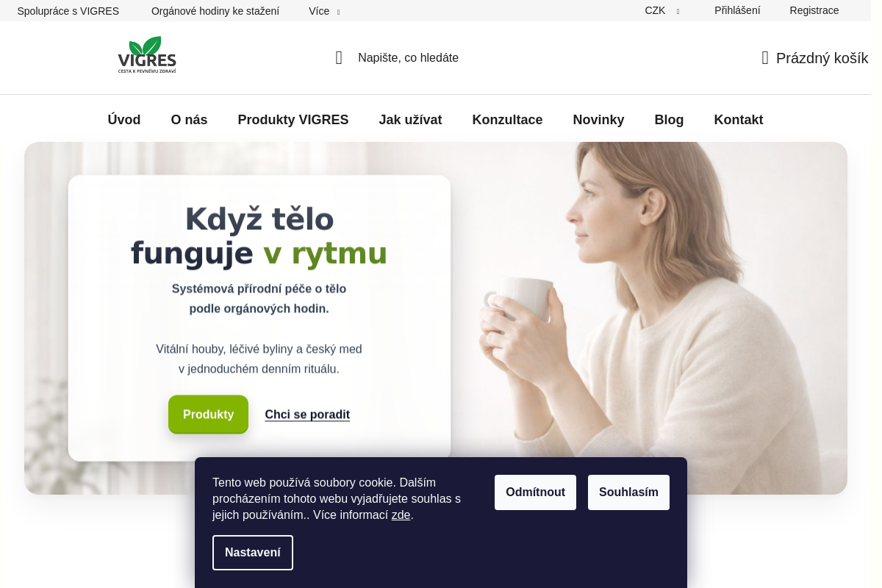Go to the Registrace page
The width and height of the screenshot is (882, 588).
[x=814, y=10]
